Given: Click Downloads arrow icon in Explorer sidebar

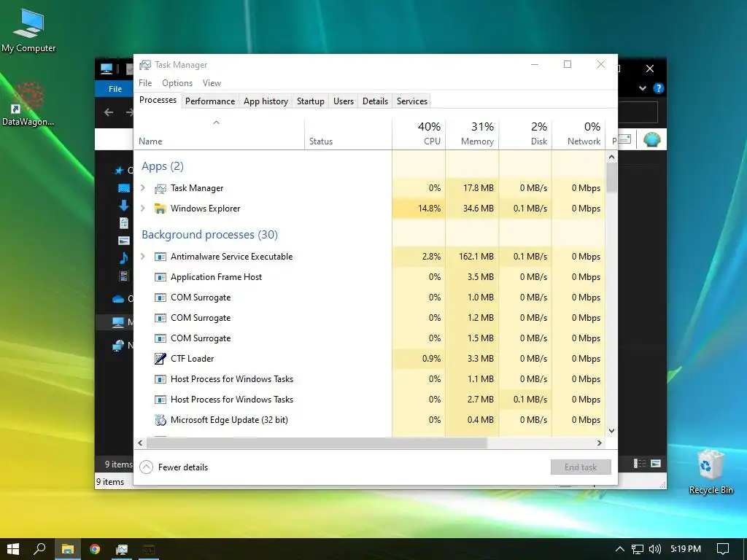Looking at the screenshot, I should pyautogui.click(x=124, y=205).
